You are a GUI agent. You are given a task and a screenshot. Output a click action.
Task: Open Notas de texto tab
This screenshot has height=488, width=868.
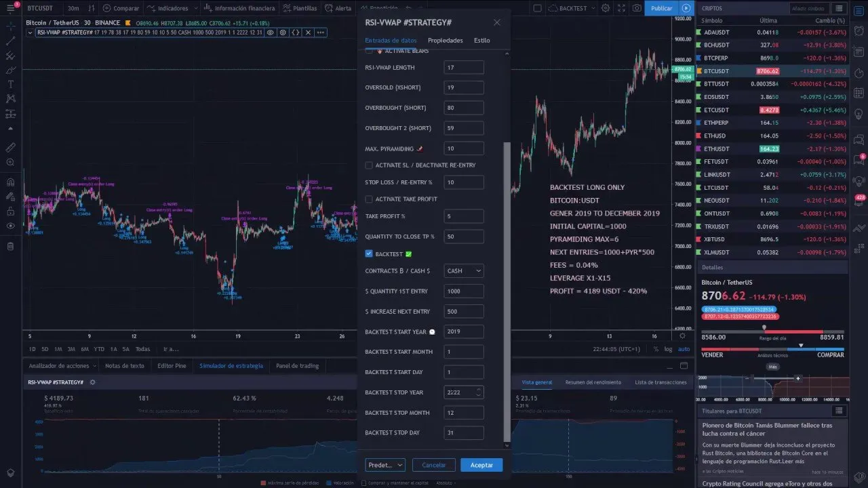[x=125, y=366]
